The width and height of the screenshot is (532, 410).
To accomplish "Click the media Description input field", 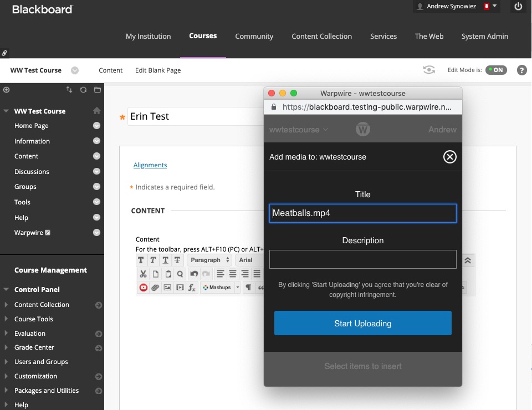I will pyautogui.click(x=362, y=259).
